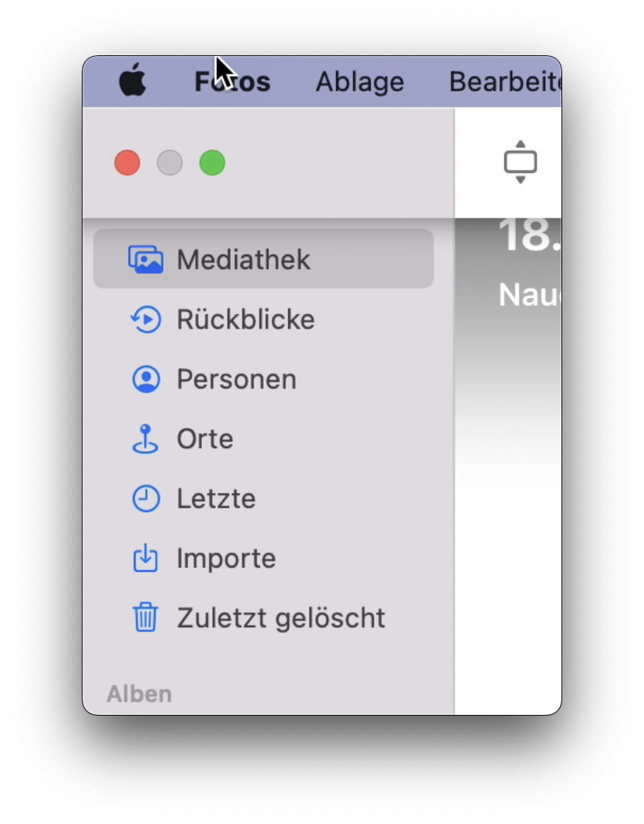The width and height of the screenshot is (644, 824).
Task: Click the Zuletzt gelöscht trash icon
Action: (x=145, y=618)
